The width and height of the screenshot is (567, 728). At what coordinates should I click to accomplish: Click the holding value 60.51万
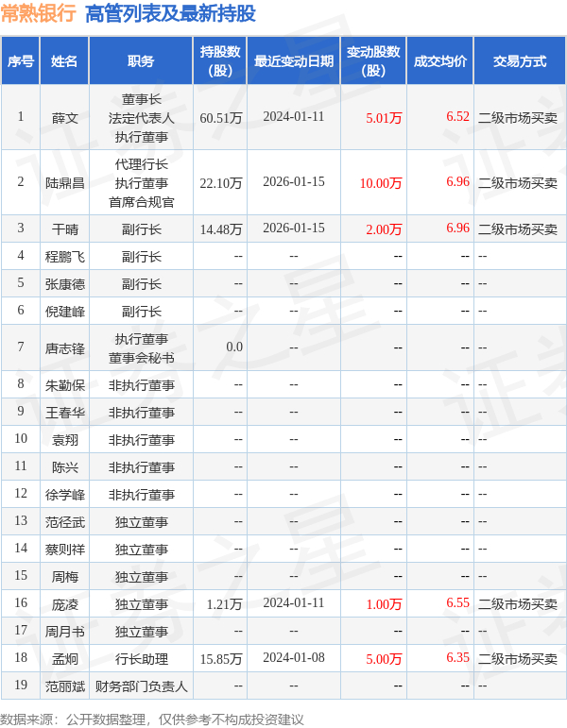(x=221, y=118)
